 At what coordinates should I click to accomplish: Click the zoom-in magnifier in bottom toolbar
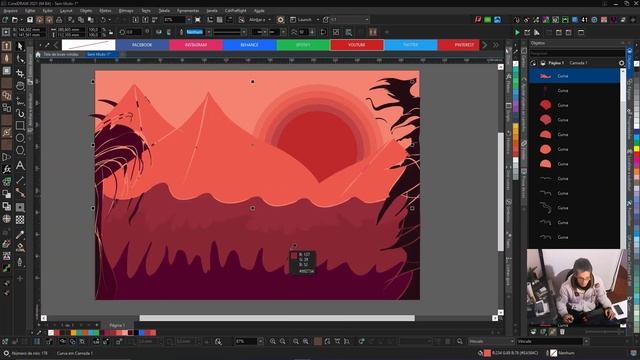click(272, 341)
